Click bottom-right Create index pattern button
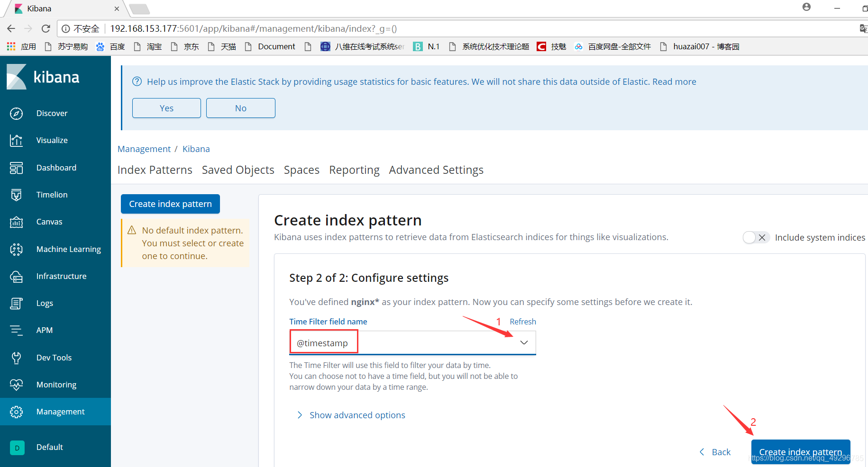Viewport: 868px width, 467px height. pos(801,452)
